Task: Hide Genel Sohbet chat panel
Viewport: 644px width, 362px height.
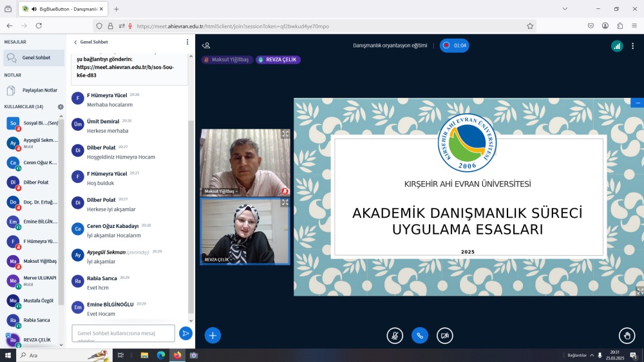Action: coord(91,42)
